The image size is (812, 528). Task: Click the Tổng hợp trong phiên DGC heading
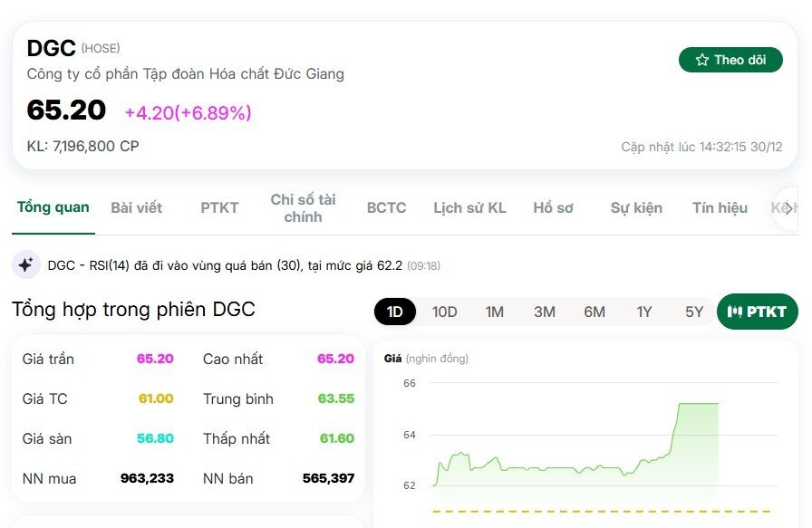pyautogui.click(x=133, y=310)
